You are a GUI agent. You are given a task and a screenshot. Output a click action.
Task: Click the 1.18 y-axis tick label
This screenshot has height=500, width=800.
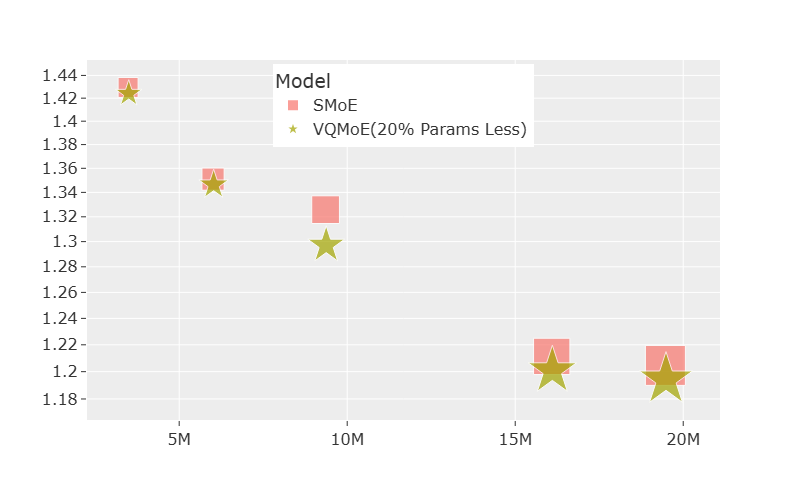(59, 399)
